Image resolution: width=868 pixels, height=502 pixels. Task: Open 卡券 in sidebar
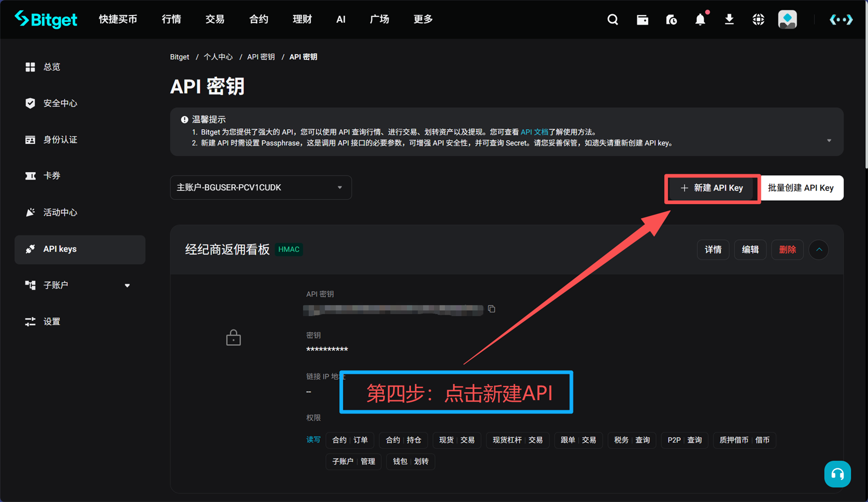pyautogui.click(x=80, y=176)
